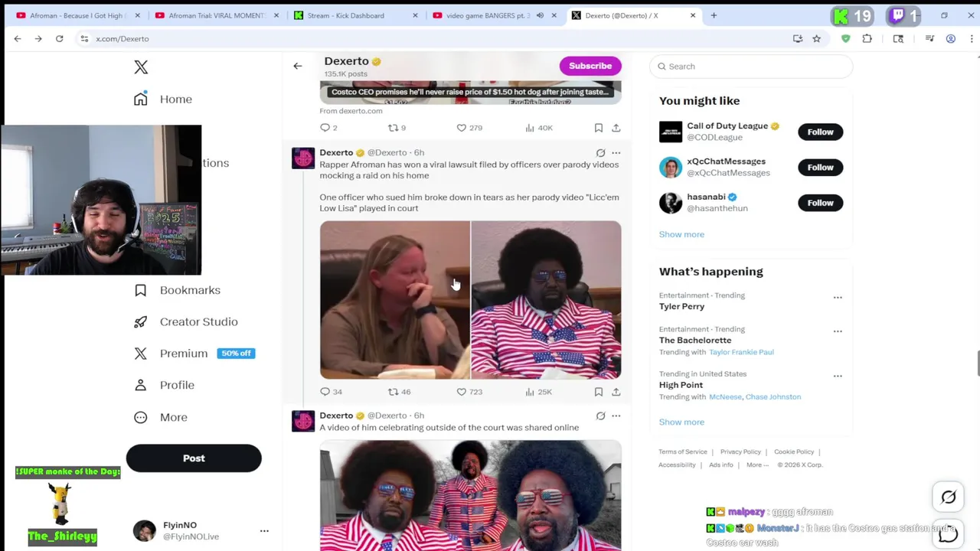The width and height of the screenshot is (980, 551).
Task: Reload the page
Action: pos(59,38)
